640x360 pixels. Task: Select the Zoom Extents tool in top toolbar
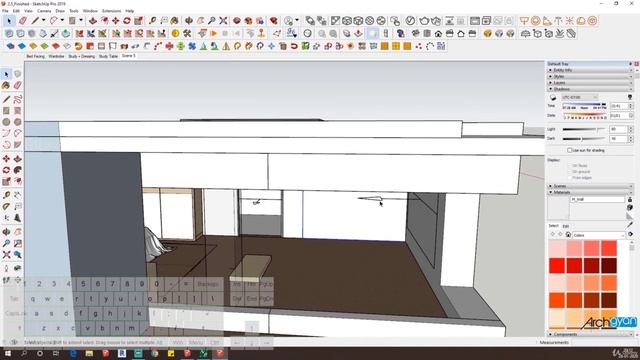coord(223,20)
